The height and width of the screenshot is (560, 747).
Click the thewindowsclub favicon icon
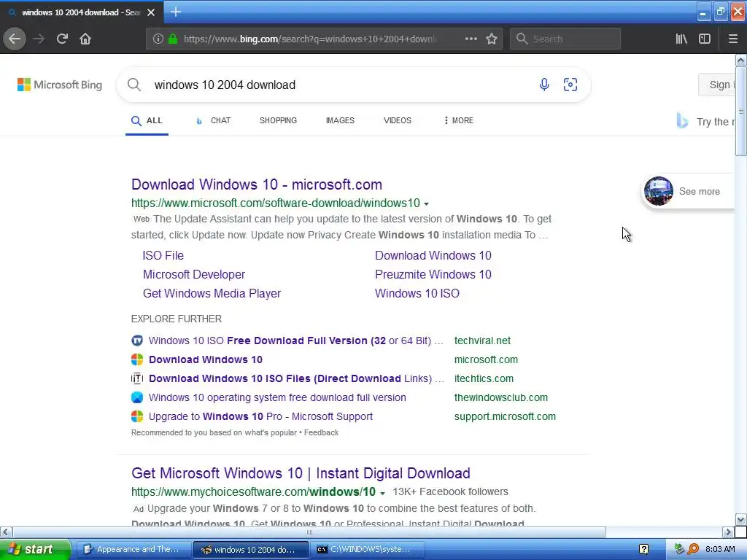[137, 397]
